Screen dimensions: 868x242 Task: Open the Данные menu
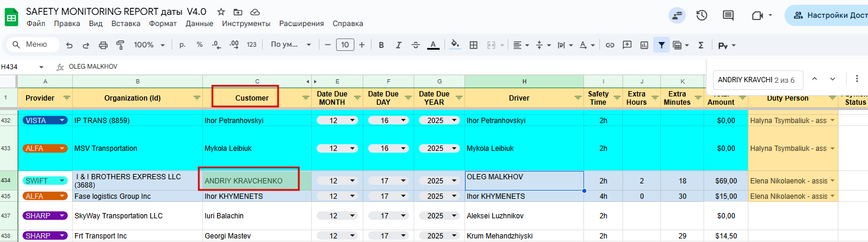pos(199,24)
